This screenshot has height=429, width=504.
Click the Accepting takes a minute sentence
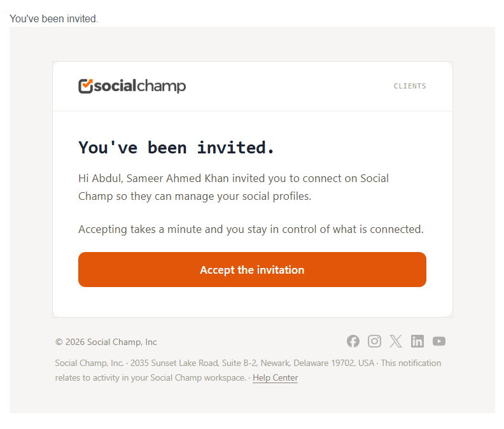point(251,229)
